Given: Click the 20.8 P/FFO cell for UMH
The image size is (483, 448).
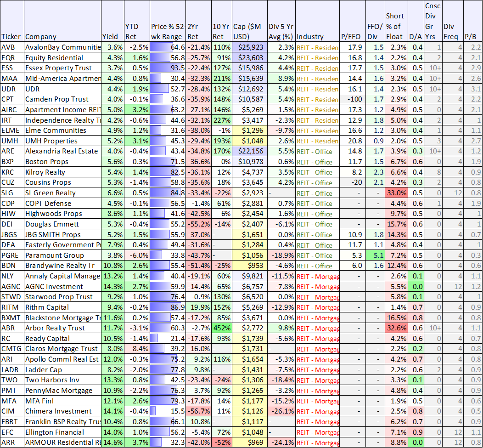Looking at the screenshot, I should (x=353, y=141).
